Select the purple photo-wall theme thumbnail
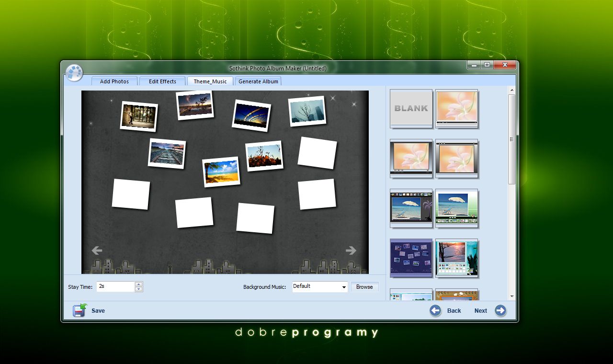The width and height of the screenshot is (613, 364). tap(411, 258)
